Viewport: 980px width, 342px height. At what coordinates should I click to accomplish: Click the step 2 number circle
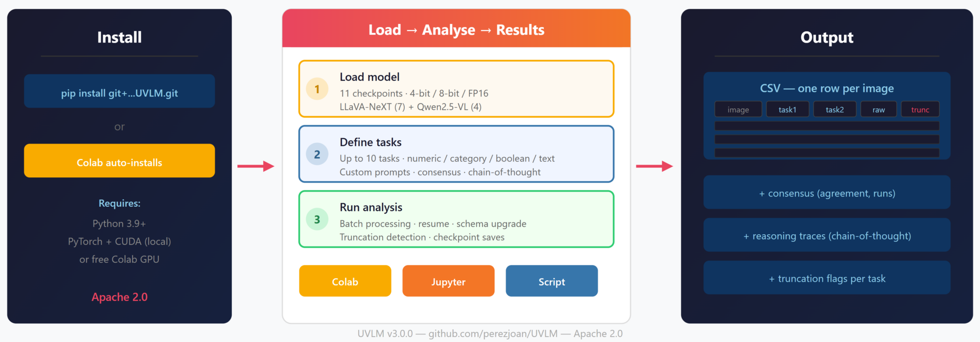pos(317,154)
